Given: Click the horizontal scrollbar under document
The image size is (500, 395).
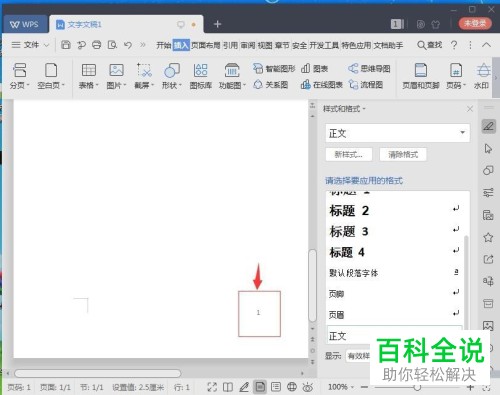Looking at the screenshot, I should coord(98,373).
